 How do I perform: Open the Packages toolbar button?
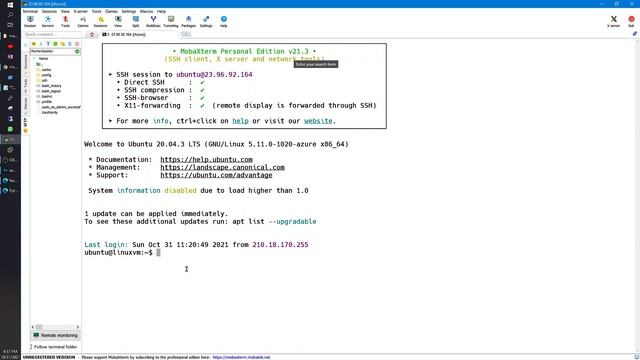pyautogui.click(x=189, y=22)
